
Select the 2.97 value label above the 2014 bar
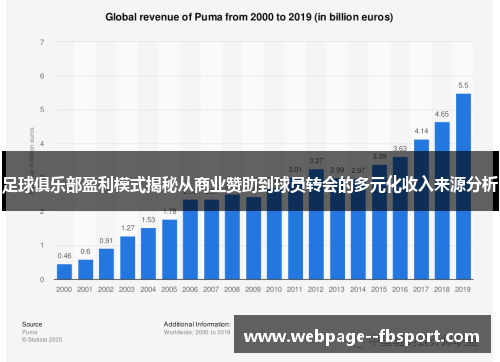coord(358,170)
